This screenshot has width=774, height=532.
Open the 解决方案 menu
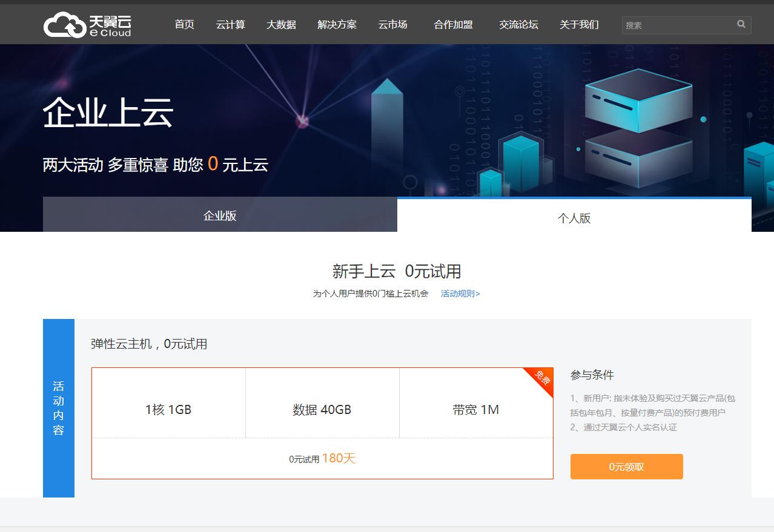pos(337,25)
